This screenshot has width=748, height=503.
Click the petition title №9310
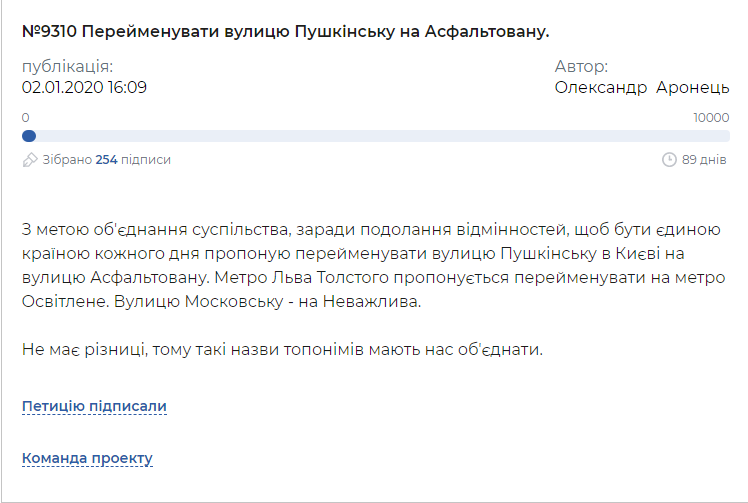[286, 31]
